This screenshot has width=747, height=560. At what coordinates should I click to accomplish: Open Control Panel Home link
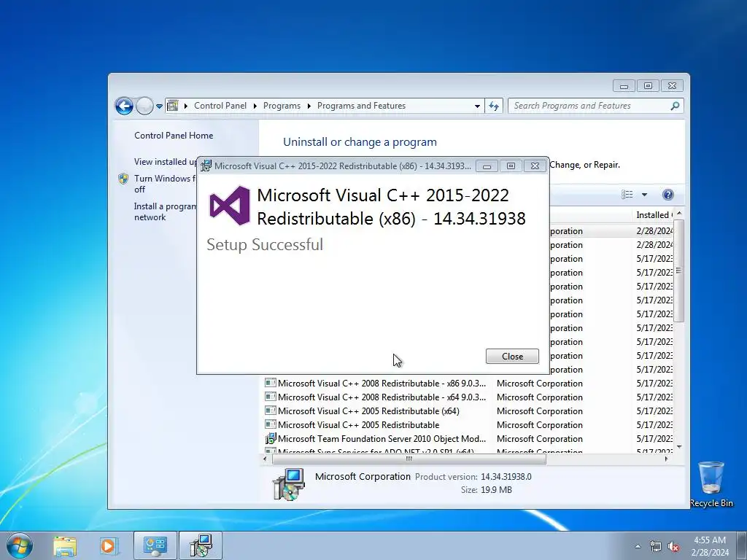[174, 135]
